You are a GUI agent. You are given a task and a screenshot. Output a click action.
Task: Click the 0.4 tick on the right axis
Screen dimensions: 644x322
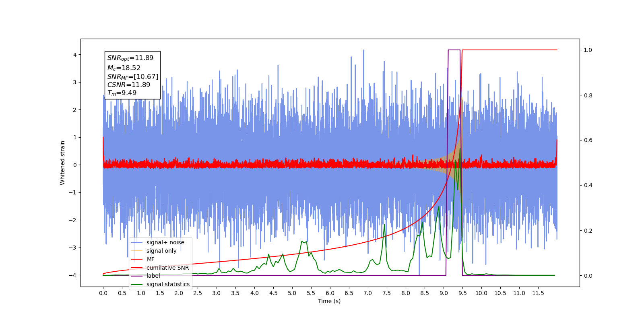[588, 186]
